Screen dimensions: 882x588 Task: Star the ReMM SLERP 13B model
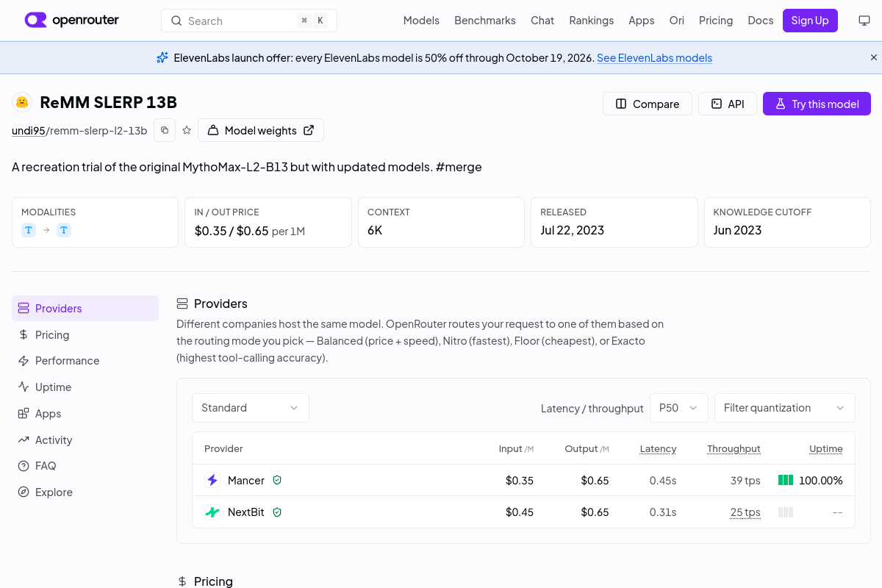point(187,130)
